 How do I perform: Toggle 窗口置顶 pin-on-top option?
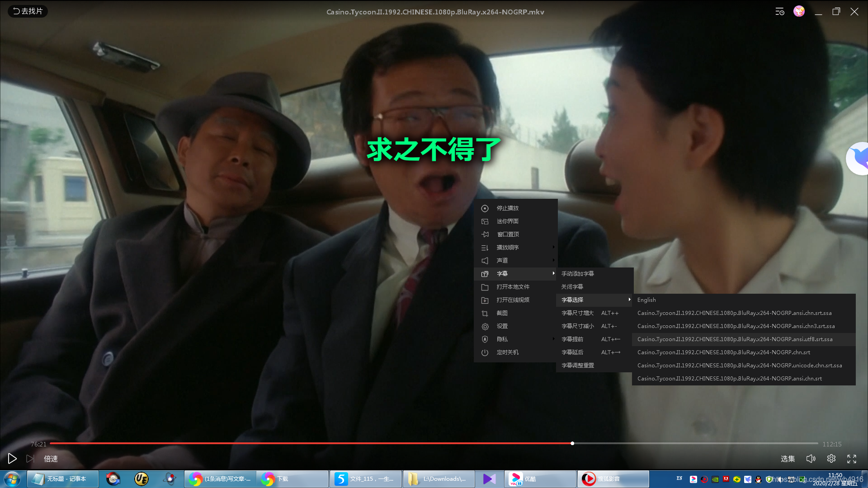(508, 235)
